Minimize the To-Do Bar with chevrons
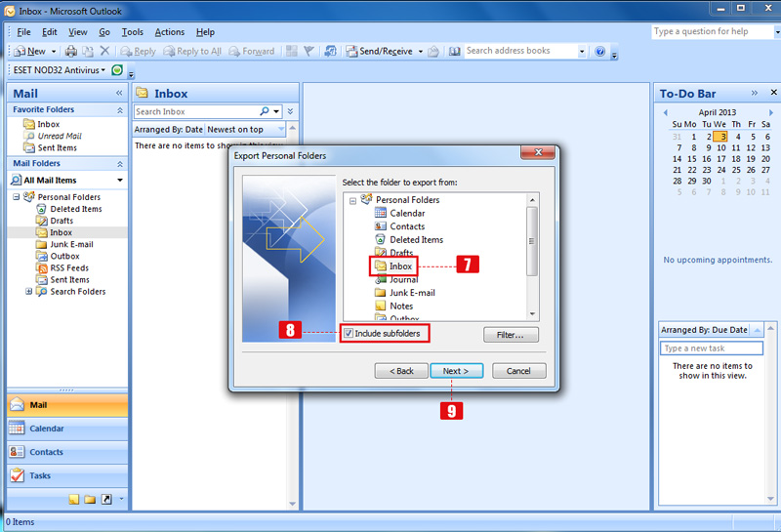Screen dimensions: 781x532 754,93
